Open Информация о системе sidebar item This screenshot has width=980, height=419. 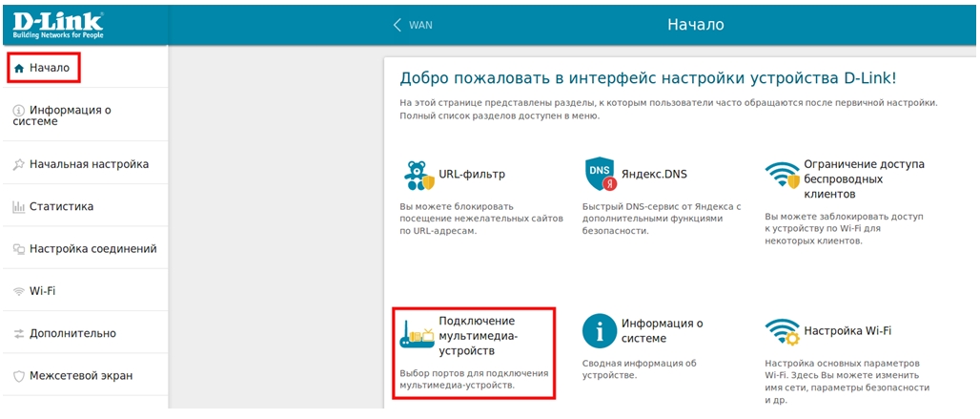[70, 115]
